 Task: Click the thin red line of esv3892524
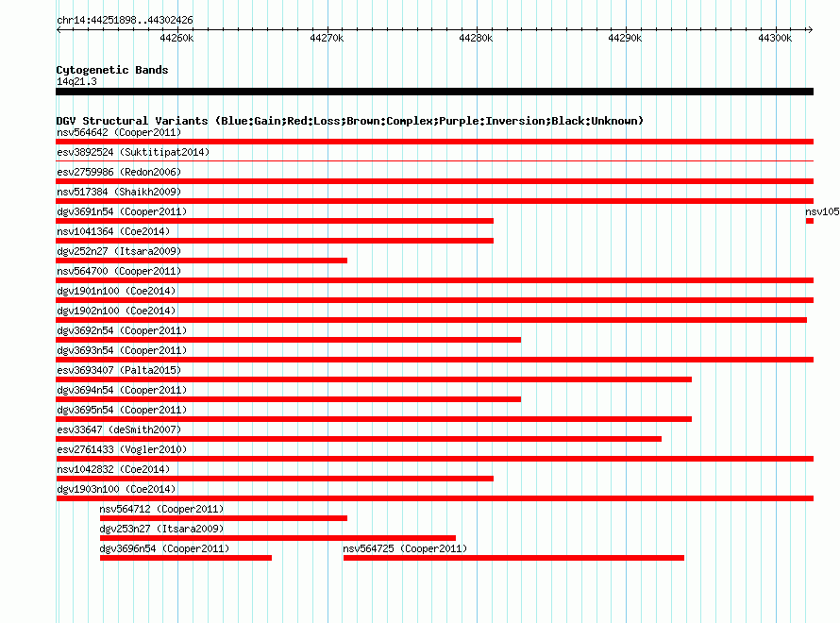coord(434,160)
